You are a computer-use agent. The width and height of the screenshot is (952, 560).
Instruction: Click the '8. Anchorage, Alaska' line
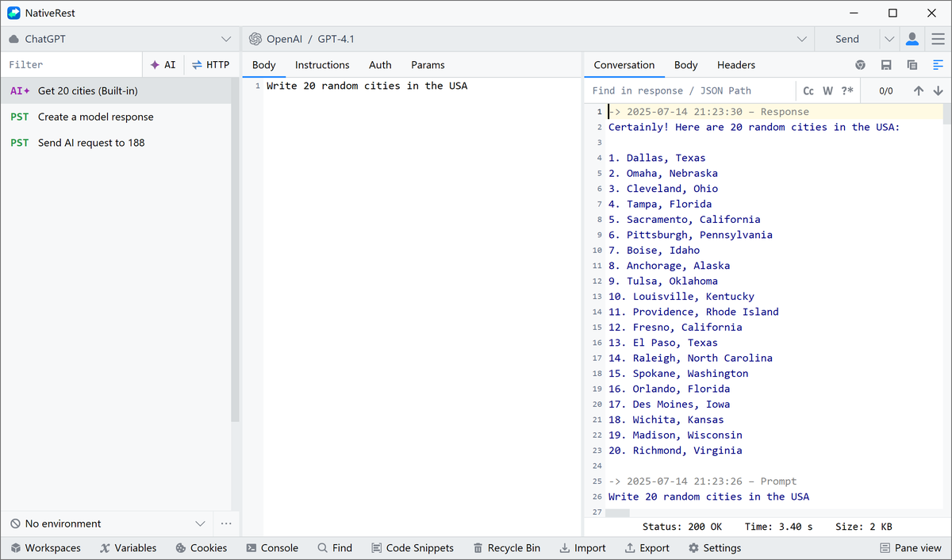pyautogui.click(x=669, y=266)
